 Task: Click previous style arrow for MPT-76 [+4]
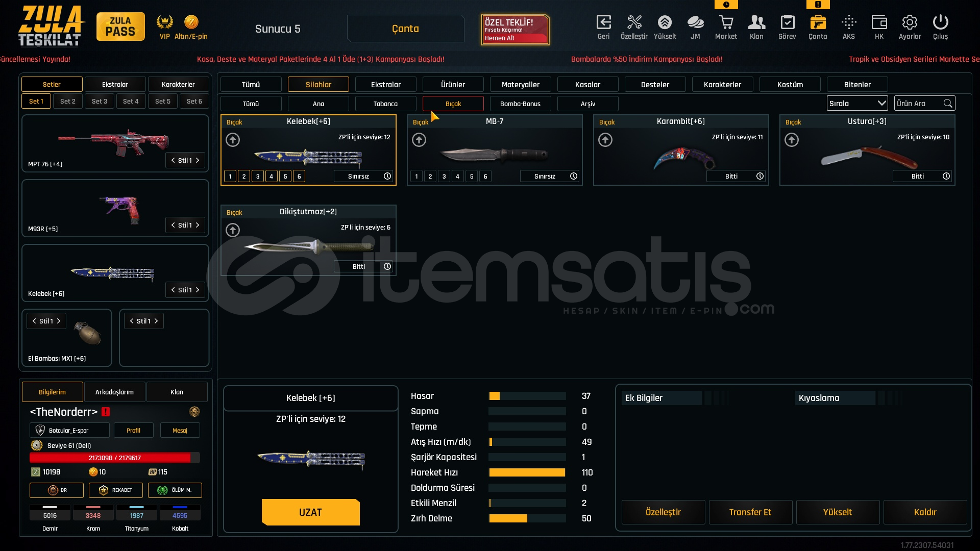click(x=173, y=160)
